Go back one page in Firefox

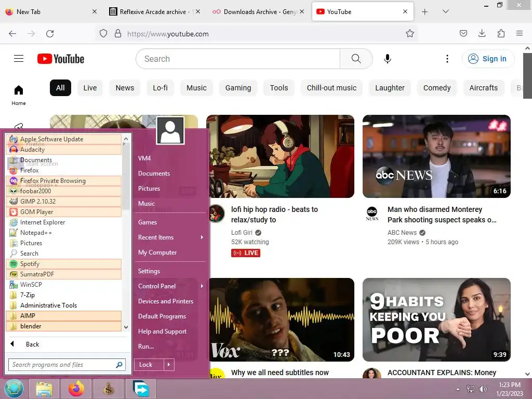tap(12, 34)
